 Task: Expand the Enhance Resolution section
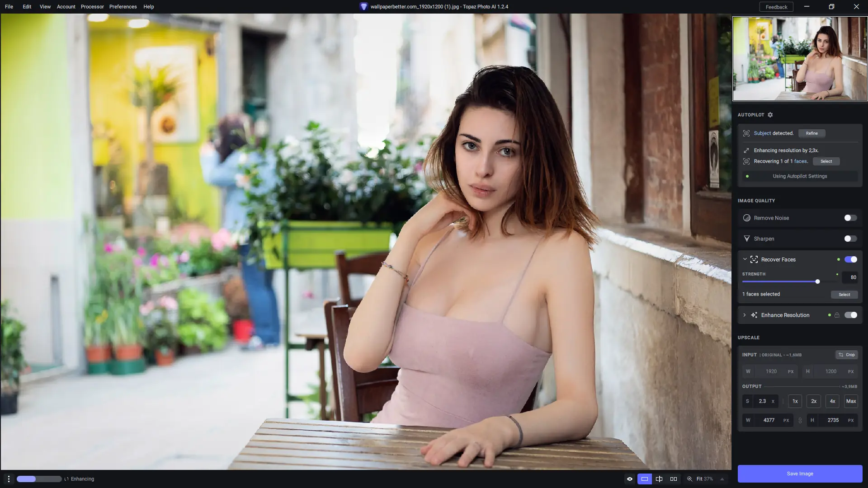coord(745,315)
